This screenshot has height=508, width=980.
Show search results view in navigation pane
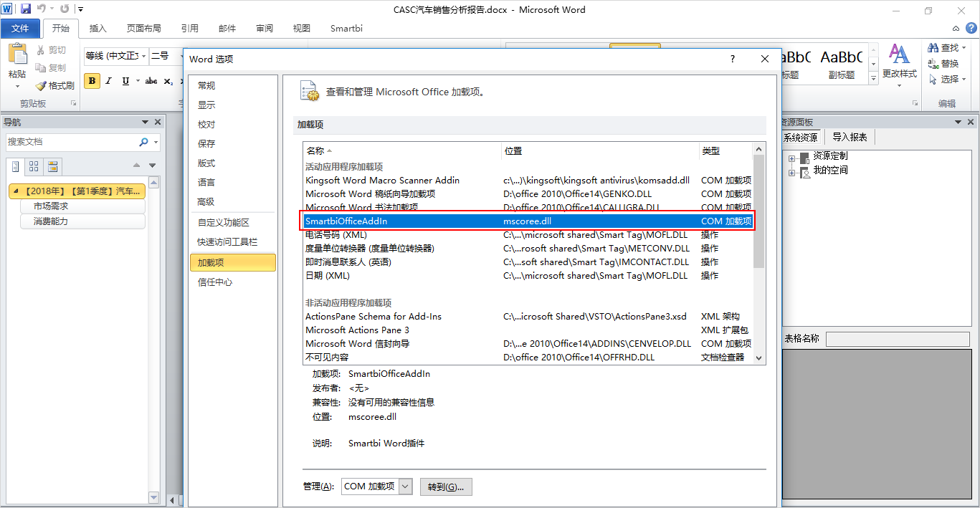[x=52, y=167]
